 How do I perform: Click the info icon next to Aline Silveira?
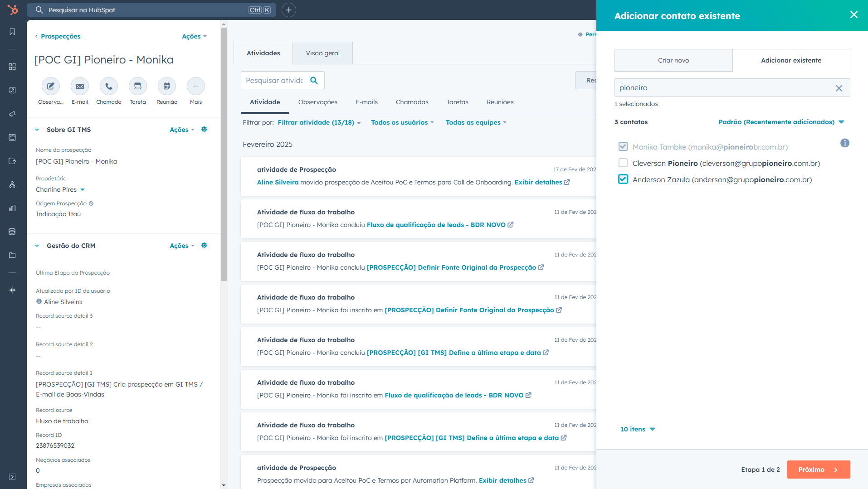[x=39, y=301]
